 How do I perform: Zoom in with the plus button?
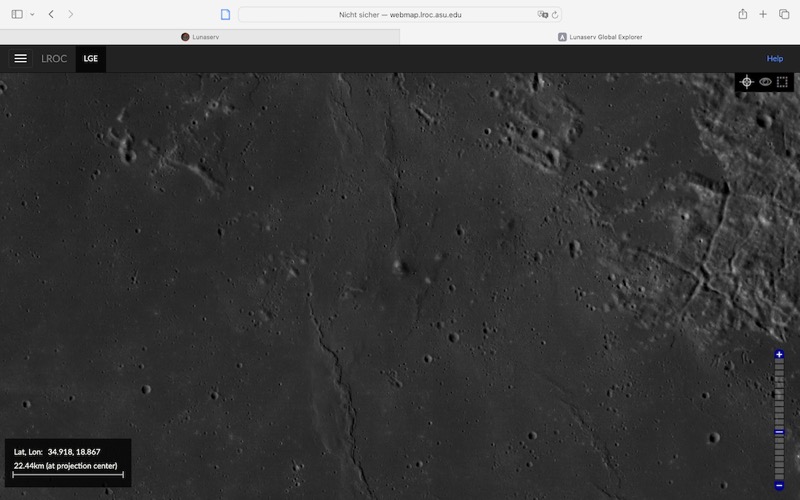780,355
